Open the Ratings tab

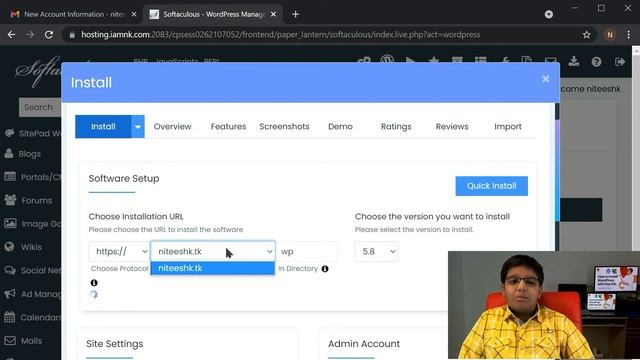pyautogui.click(x=396, y=127)
